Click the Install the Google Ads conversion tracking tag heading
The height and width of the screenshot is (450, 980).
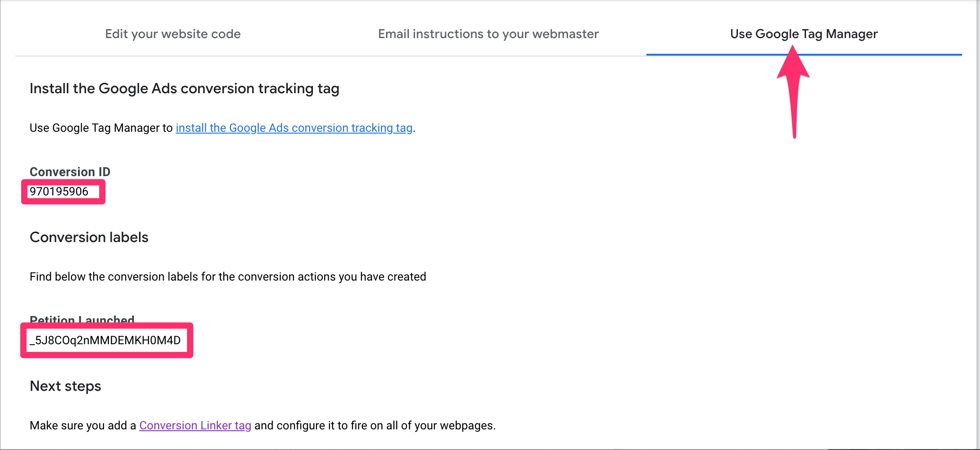[x=184, y=89]
